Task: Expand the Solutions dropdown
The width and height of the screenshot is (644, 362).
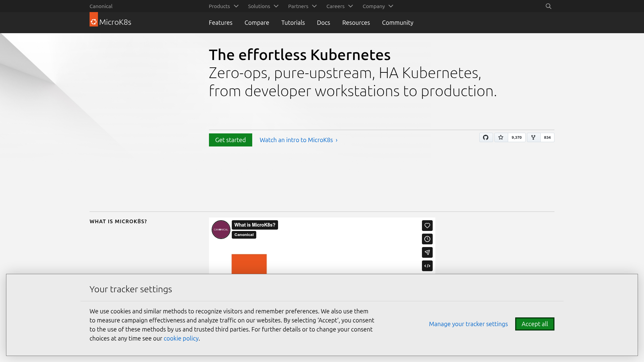Action: pyautogui.click(x=263, y=6)
